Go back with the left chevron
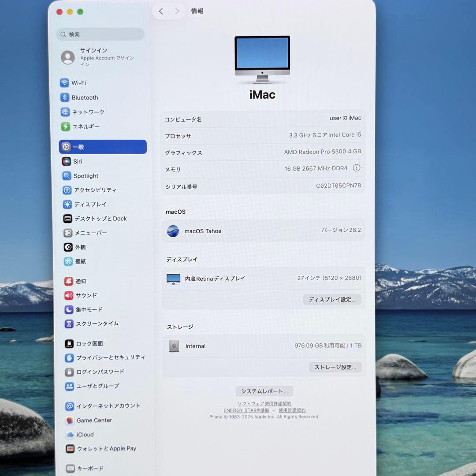 click(x=161, y=11)
